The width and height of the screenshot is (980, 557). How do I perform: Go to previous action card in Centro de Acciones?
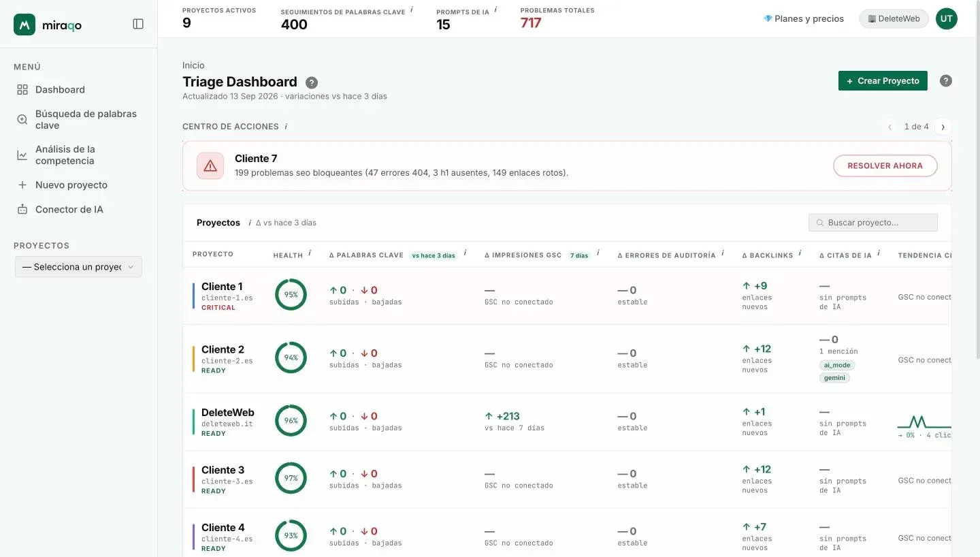coord(890,127)
